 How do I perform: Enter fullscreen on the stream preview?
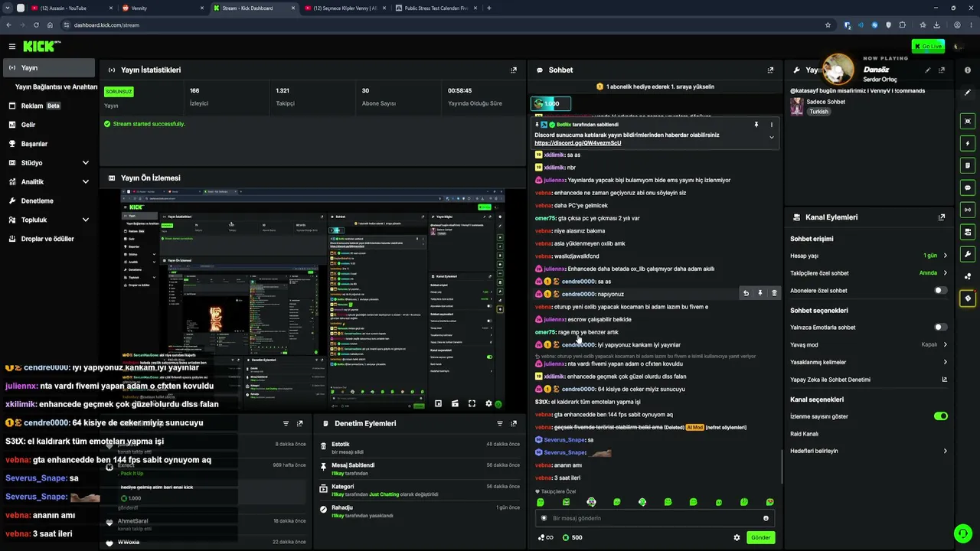[472, 404]
